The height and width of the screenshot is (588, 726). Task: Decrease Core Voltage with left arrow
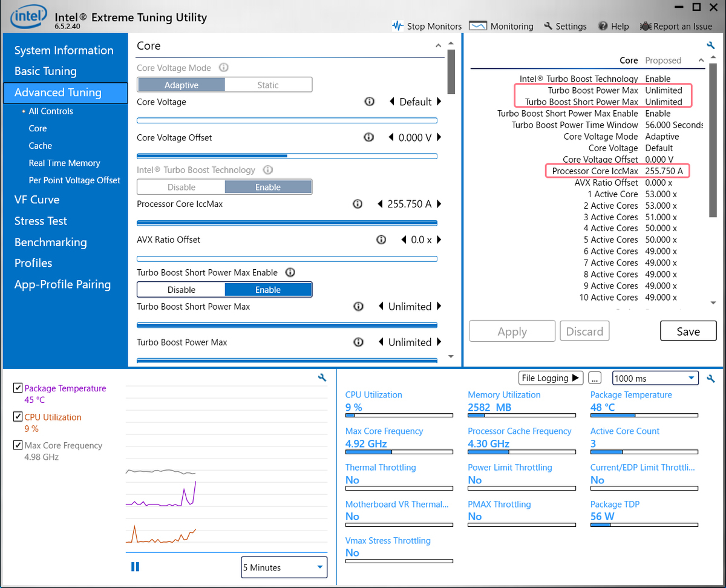[x=391, y=102]
